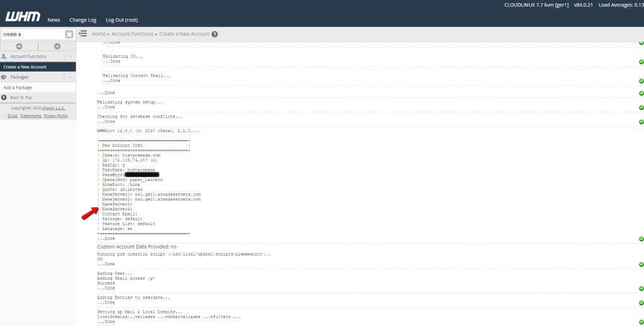Click the 'create a' search field
The height and width of the screenshot is (326, 644).
point(33,34)
